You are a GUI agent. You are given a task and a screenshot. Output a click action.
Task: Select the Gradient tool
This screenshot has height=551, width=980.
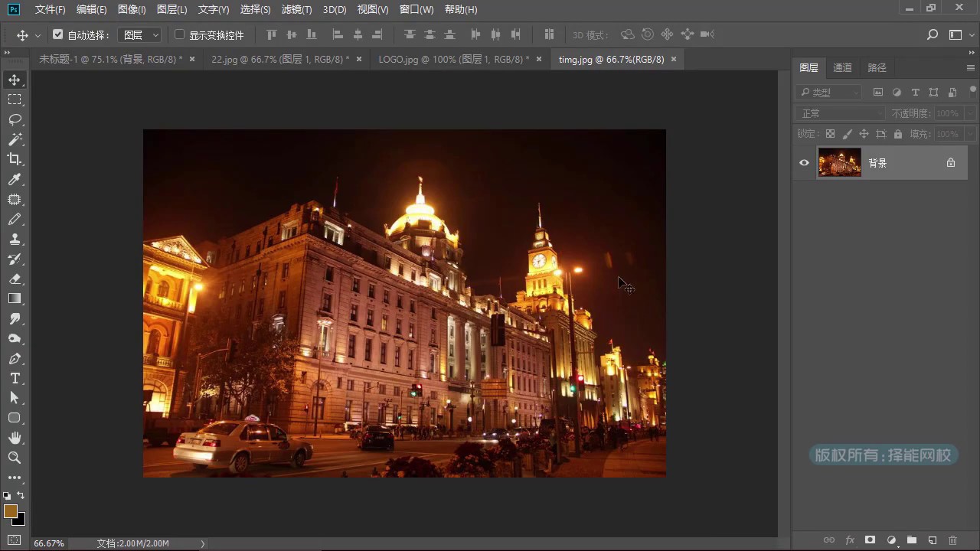[15, 298]
